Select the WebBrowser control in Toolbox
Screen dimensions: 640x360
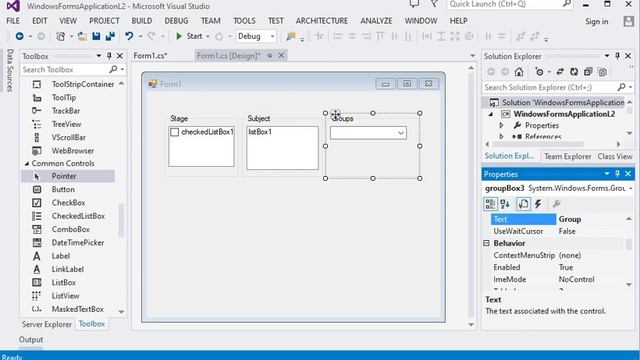(72, 151)
